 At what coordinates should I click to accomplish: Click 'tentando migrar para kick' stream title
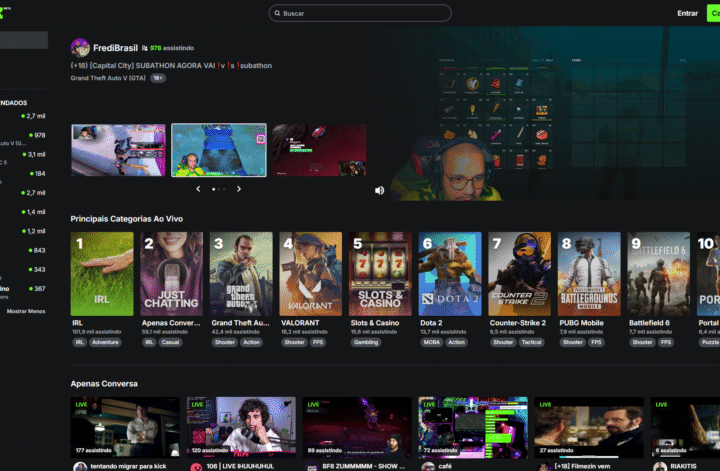tap(128, 466)
